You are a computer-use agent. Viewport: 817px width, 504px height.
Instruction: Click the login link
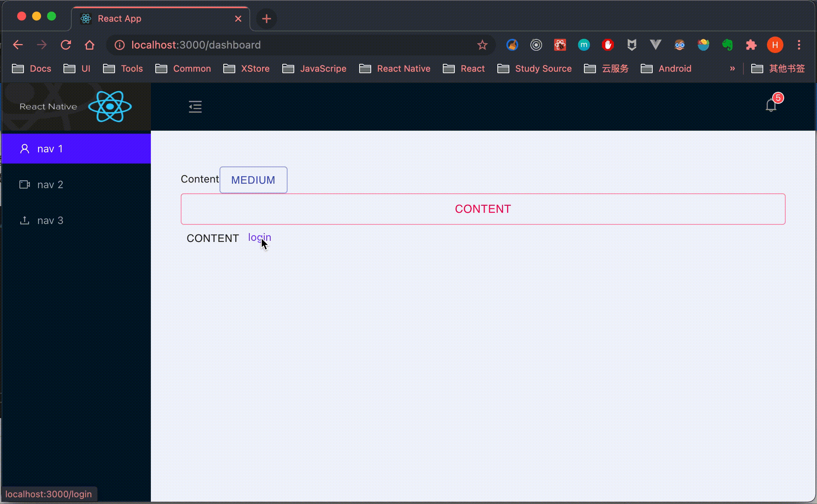click(259, 237)
